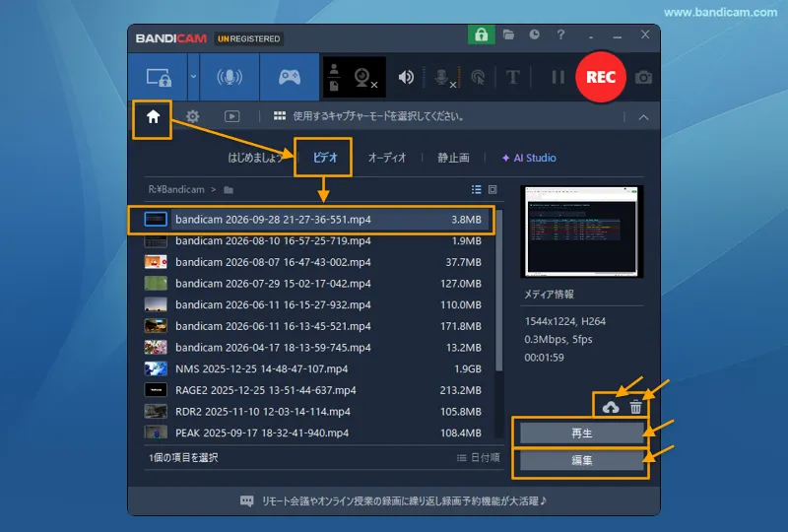Image resolution: width=788 pixels, height=532 pixels.
Task: Toggle the mouse click effect icon
Action: coord(478,77)
